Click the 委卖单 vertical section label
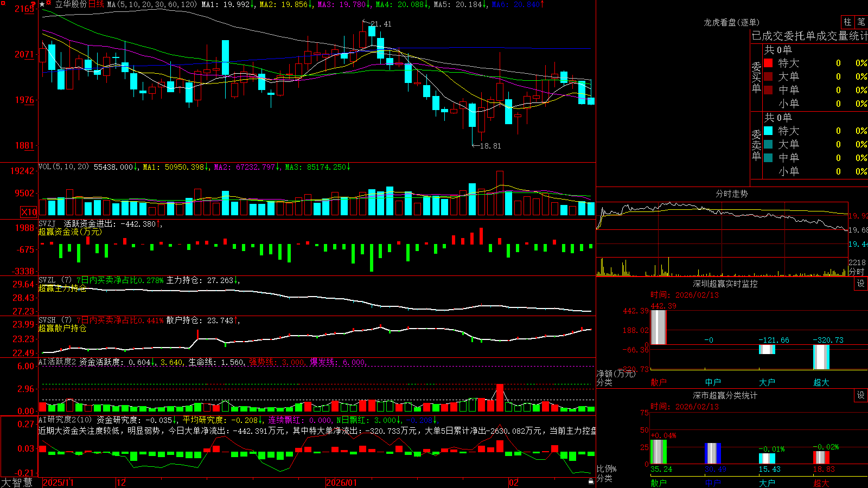The width and height of the screenshot is (868, 488). 756,145
